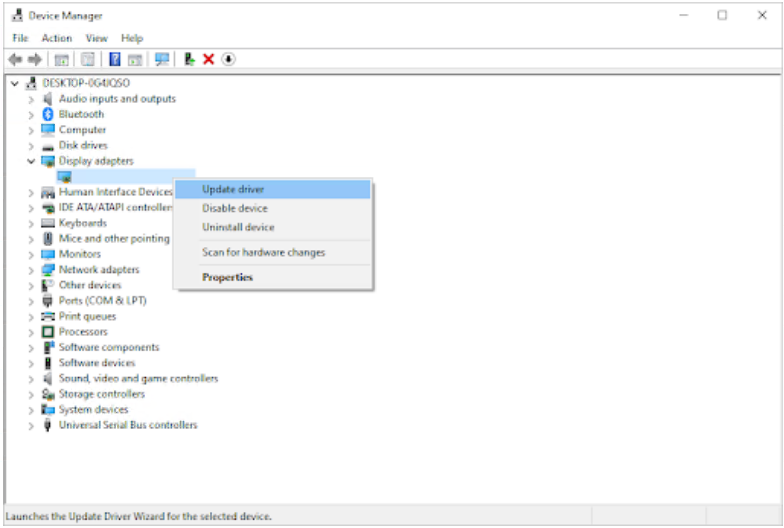784x528 pixels.
Task: Click the Forward arrow in toolbar
Action: click(x=36, y=59)
